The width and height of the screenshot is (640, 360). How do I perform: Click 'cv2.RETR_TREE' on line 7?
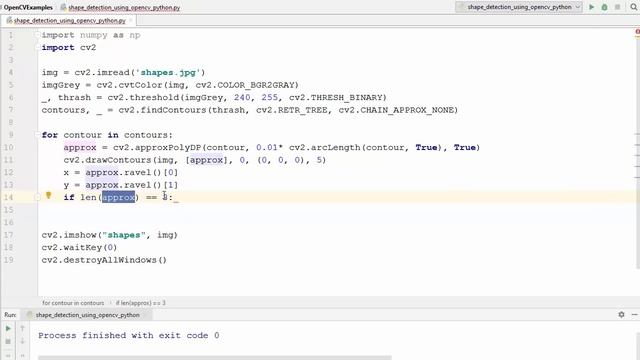pos(291,110)
